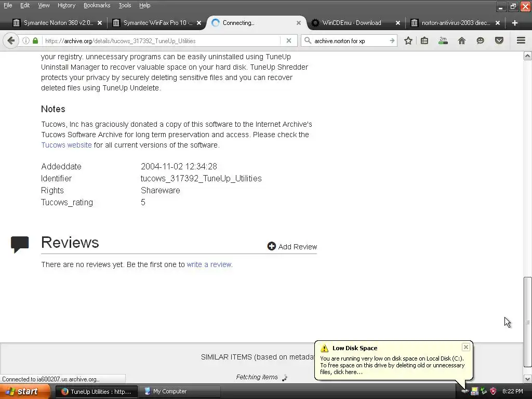Click the Low Disk Space balloon message
This screenshot has width=532, height=399.
pyautogui.click(x=392, y=365)
